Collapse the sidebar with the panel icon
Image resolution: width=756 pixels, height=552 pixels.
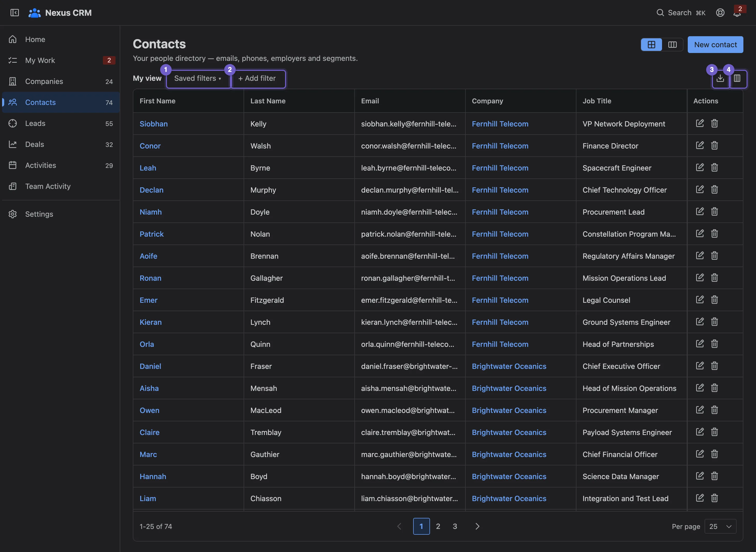pyautogui.click(x=14, y=13)
